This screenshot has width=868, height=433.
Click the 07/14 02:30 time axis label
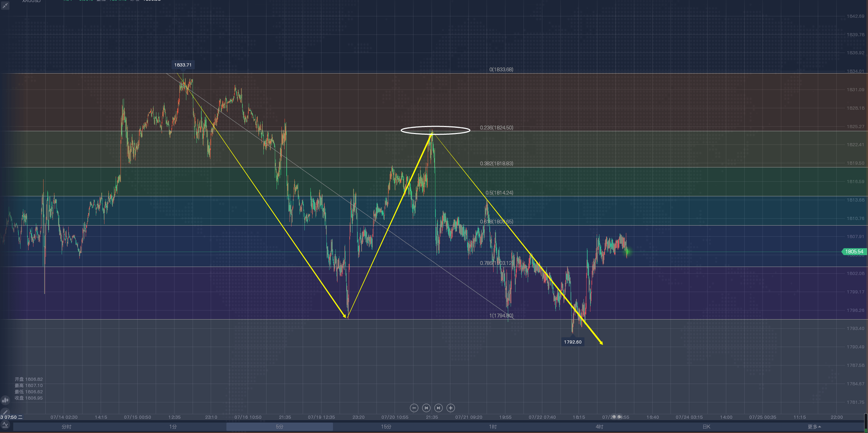(64, 417)
